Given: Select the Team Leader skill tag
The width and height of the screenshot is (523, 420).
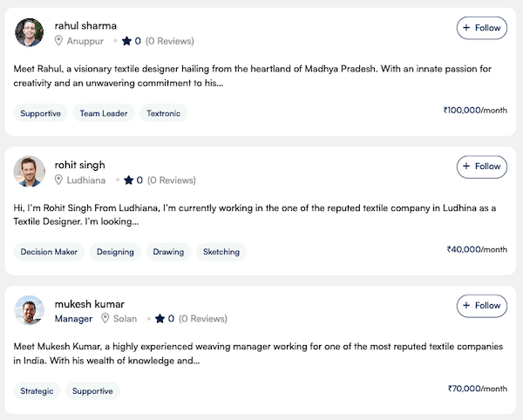Looking at the screenshot, I should (104, 113).
